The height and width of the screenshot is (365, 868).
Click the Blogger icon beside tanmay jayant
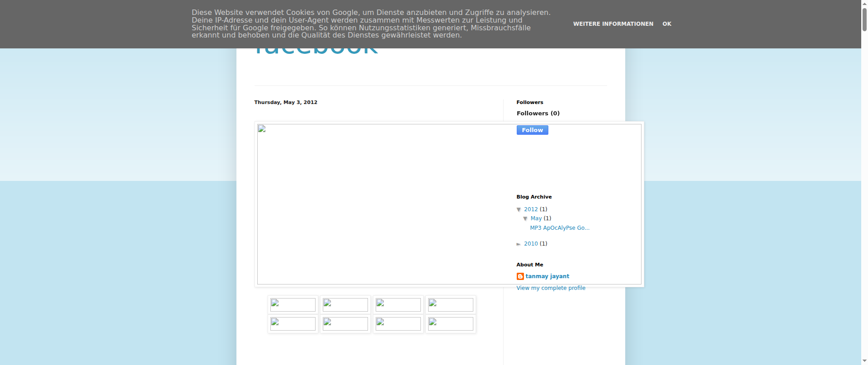pyautogui.click(x=520, y=276)
